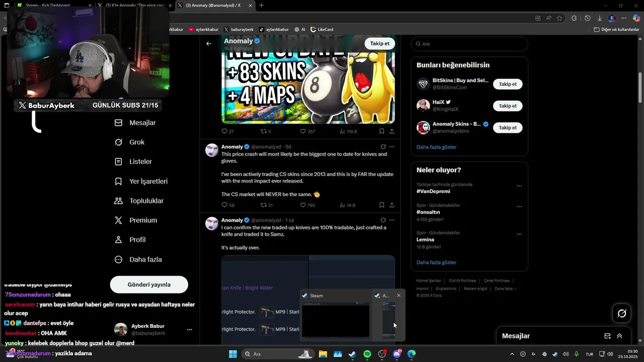Close the Steam taskbar preview
The image size is (644, 362).
point(399,296)
